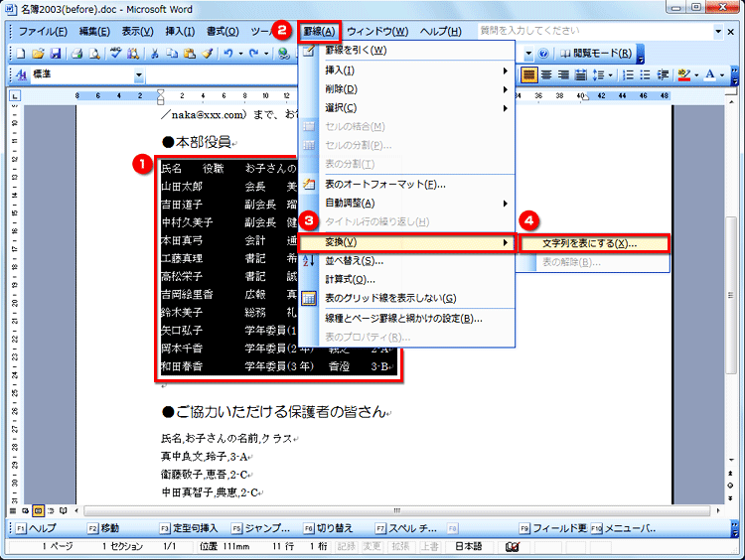This screenshot has height=560, width=745.
Task: Click the 閲覧モード(R) reading mode button
Action: (597, 54)
